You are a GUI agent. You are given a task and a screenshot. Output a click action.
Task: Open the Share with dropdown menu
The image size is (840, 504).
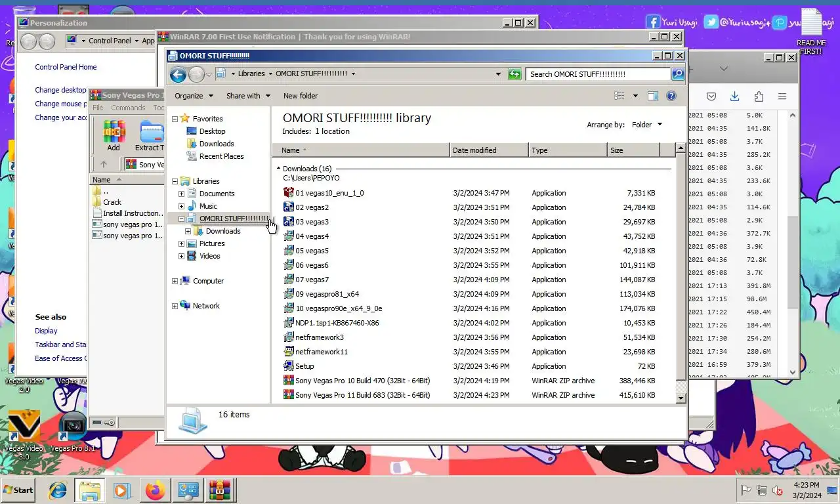[x=248, y=96]
